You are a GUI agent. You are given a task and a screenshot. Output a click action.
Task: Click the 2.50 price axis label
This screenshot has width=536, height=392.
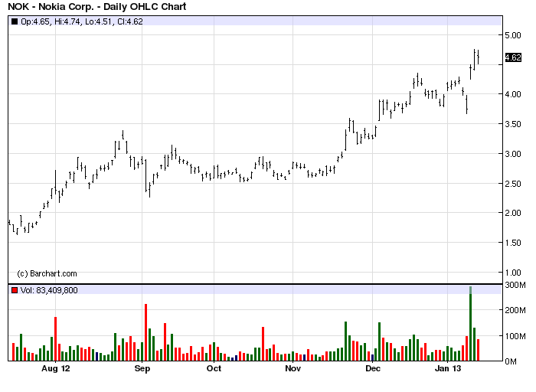[x=513, y=184]
